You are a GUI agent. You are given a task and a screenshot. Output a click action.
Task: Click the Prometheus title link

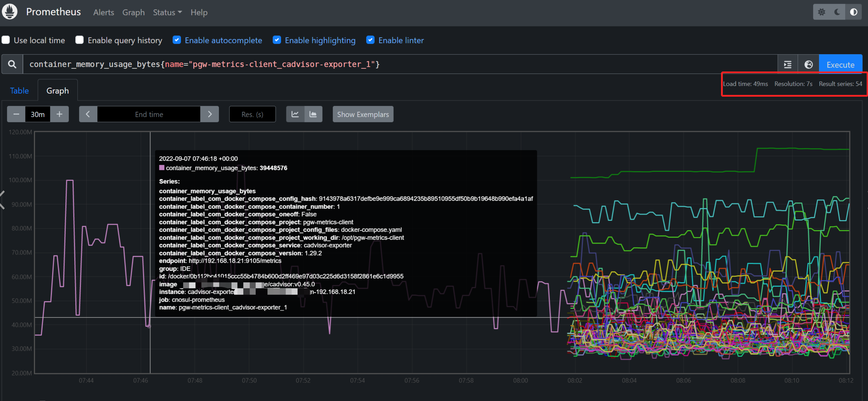tap(53, 12)
